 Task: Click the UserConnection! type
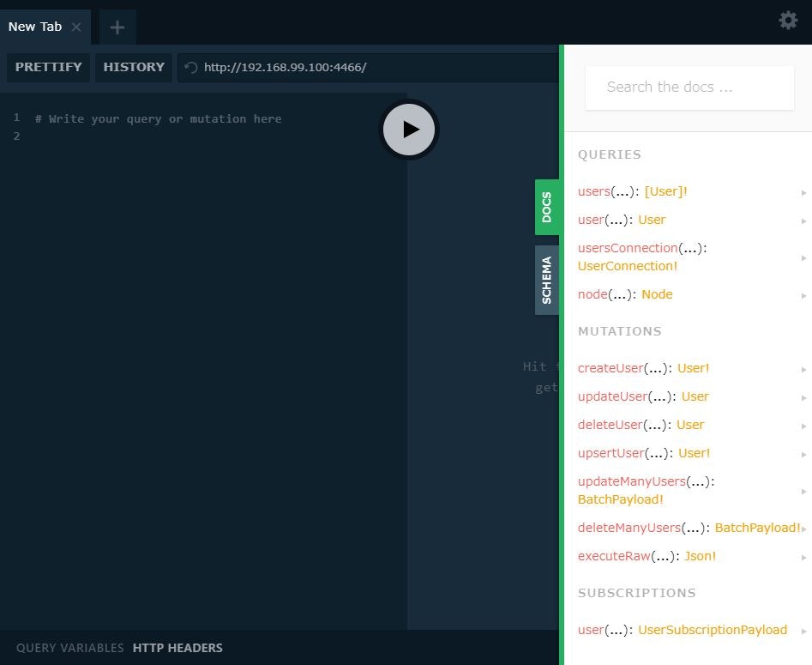coord(627,266)
